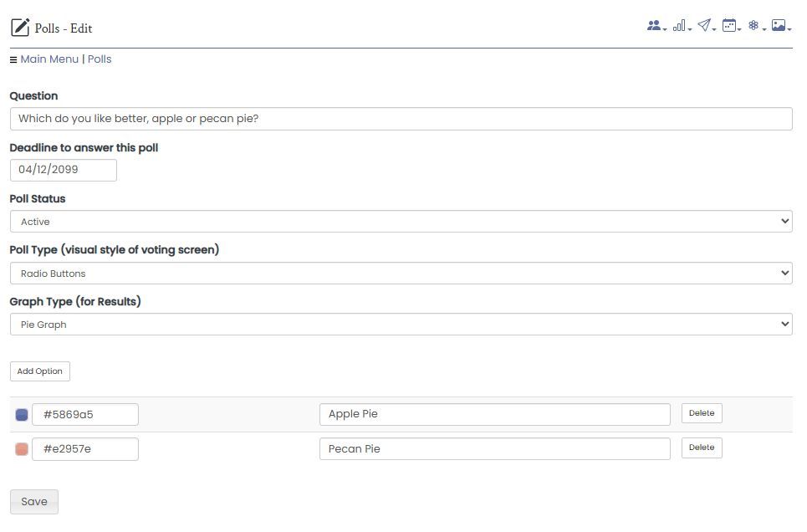Open the calendar toolbar menu
This screenshot has width=807, height=532.
(x=731, y=25)
